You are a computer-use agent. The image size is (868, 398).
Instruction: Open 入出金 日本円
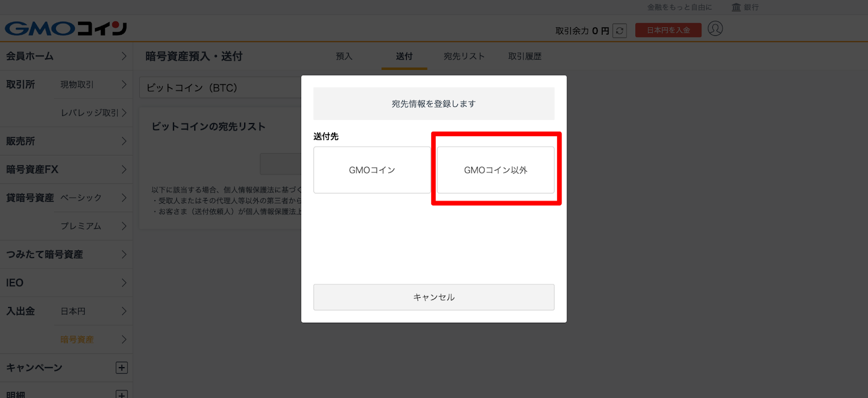coord(93,311)
